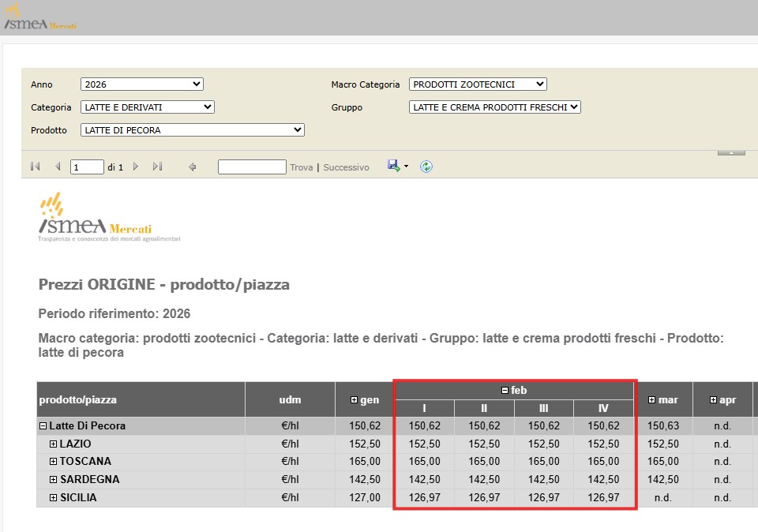Viewport: 758px width, 532px height.
Task: Click Prezzi ORIGINE report title
Action: pyautogui.click(x=164, y=285)
